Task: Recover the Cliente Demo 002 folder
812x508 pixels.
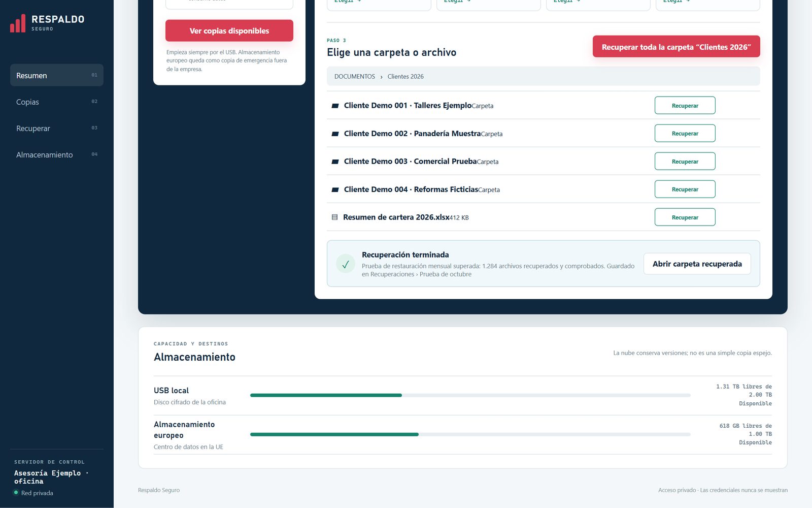Action: click(x=685, y=134)
